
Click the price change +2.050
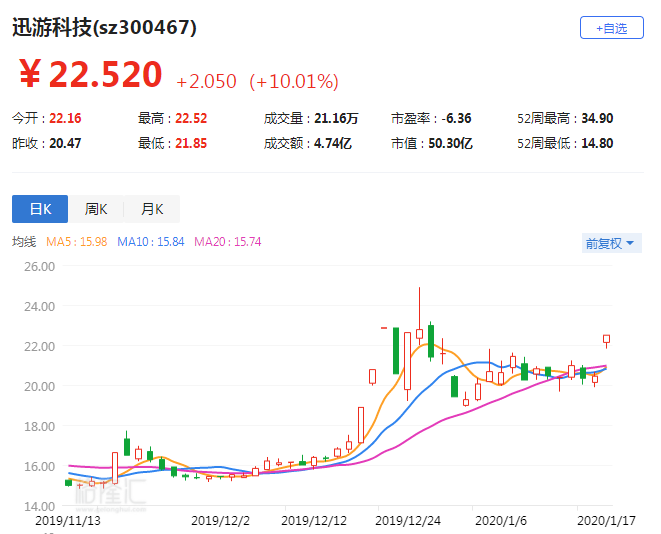pyautogui.click(x=206, y=81)
